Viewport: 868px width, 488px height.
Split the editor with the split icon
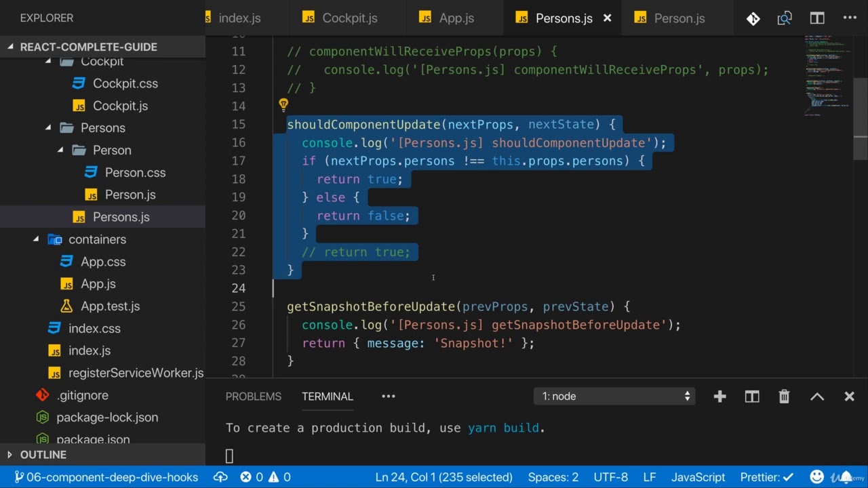click(817, 18)
